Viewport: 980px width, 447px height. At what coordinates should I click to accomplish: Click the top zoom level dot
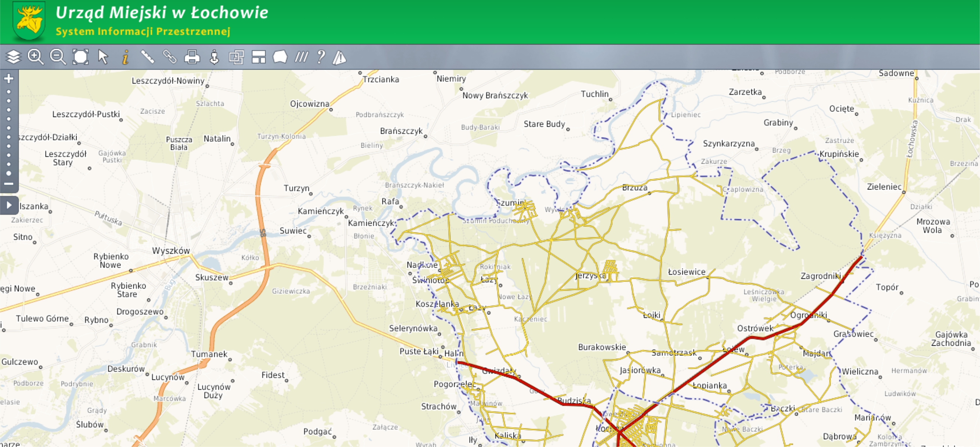9,92
